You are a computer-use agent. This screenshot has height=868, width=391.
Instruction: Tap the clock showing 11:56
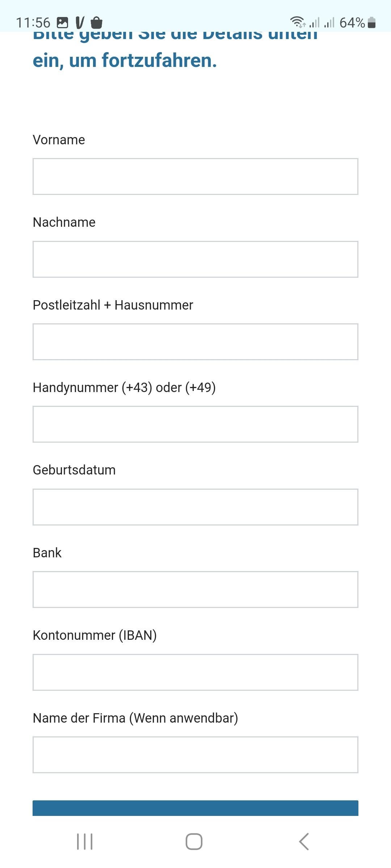[x=33, y=23]
